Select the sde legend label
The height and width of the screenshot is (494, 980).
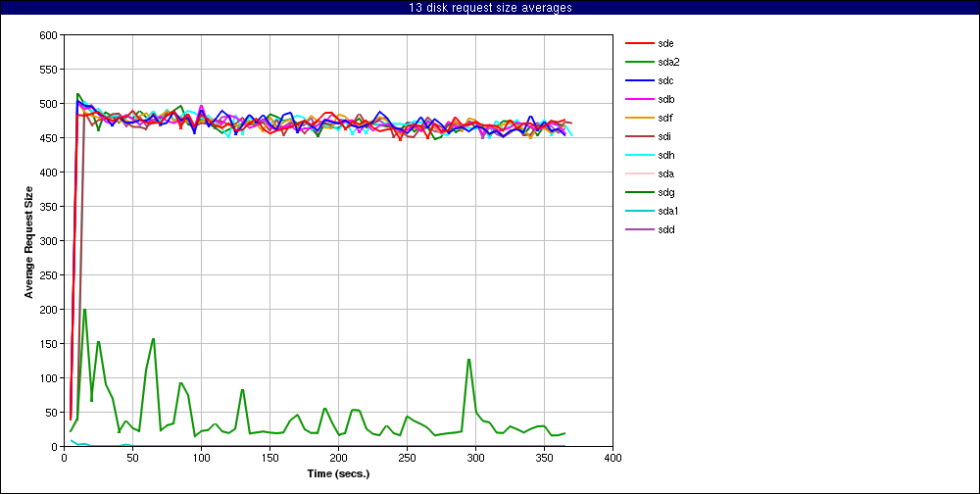(665, 43)
